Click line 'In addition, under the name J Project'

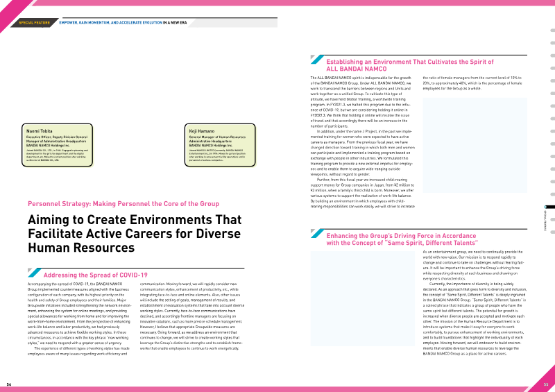coord(365,131)
